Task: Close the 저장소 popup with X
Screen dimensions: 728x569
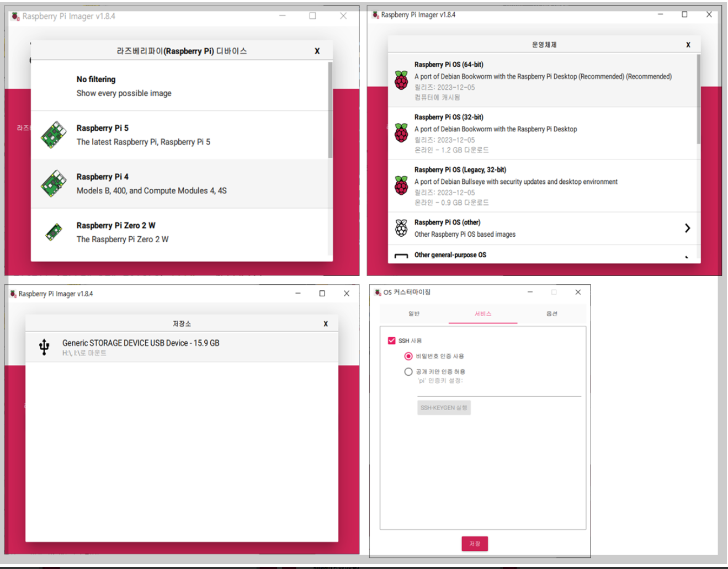Action: pos(326,324)
